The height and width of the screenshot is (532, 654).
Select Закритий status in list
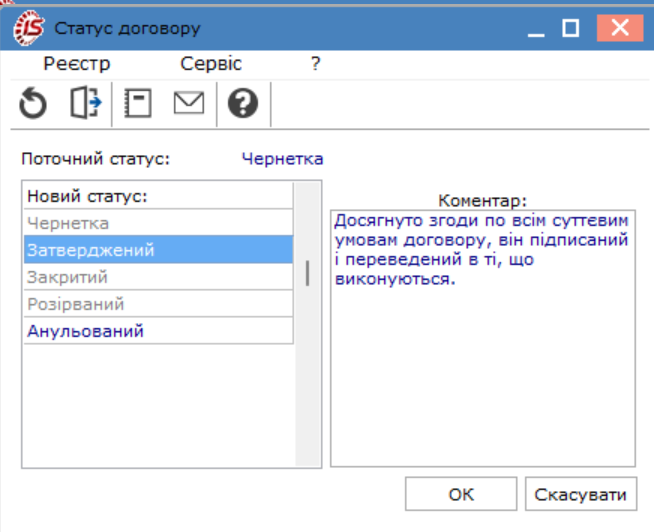pyautogui.click(x=158, y=277)
